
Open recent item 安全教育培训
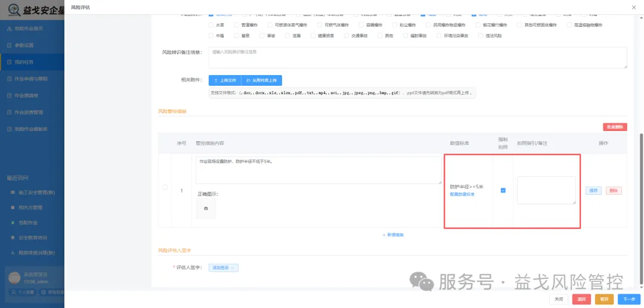(29, 238)
